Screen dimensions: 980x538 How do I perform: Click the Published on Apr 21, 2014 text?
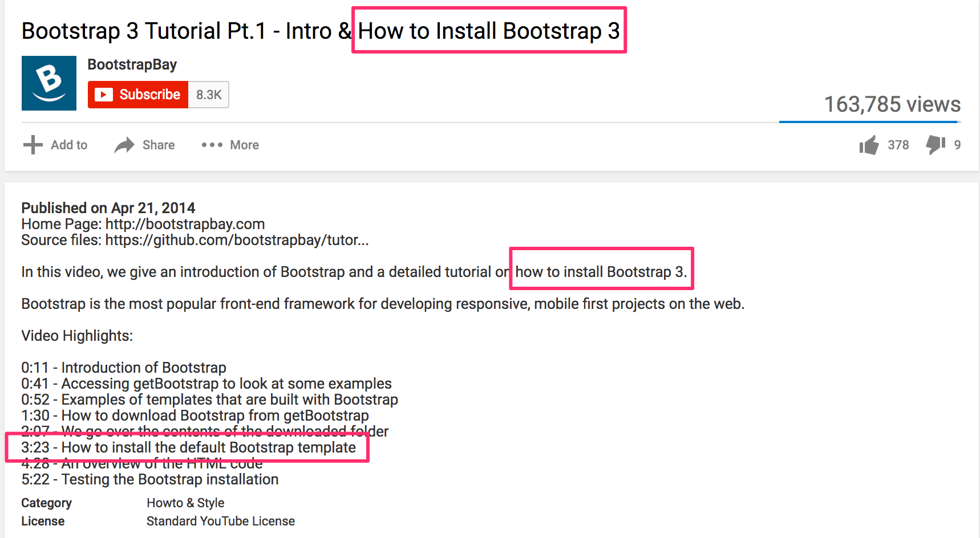point(108,208)
